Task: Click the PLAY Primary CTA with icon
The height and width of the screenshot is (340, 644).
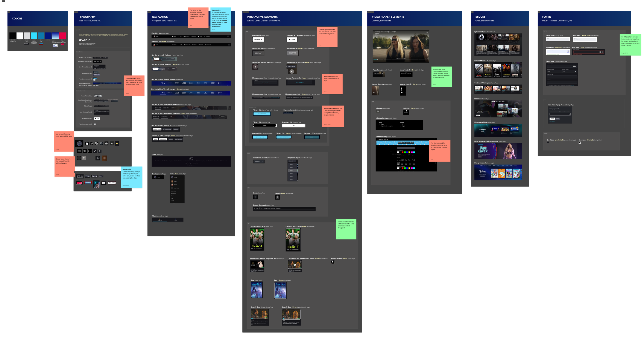Action: (292, 39)
